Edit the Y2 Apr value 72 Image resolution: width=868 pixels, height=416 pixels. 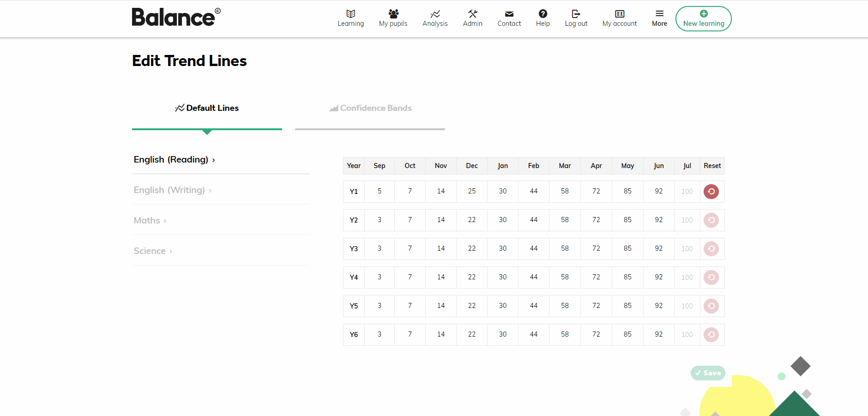click(596, 220)
